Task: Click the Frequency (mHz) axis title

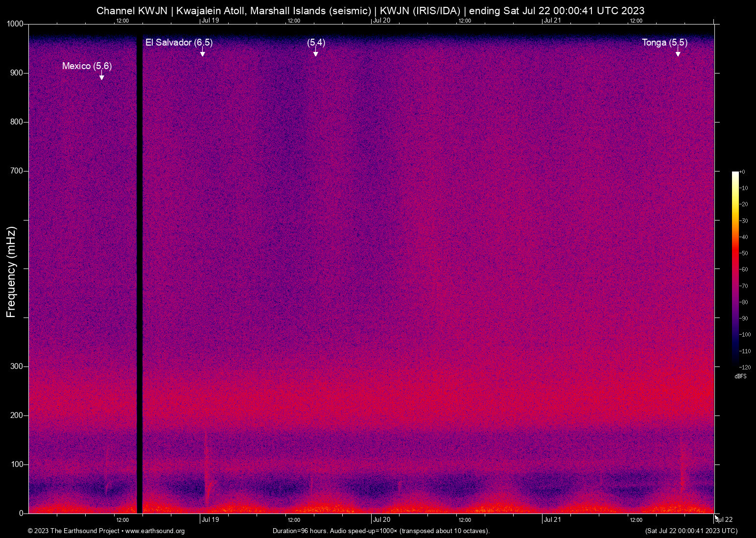Action: [x=11, y=272]
